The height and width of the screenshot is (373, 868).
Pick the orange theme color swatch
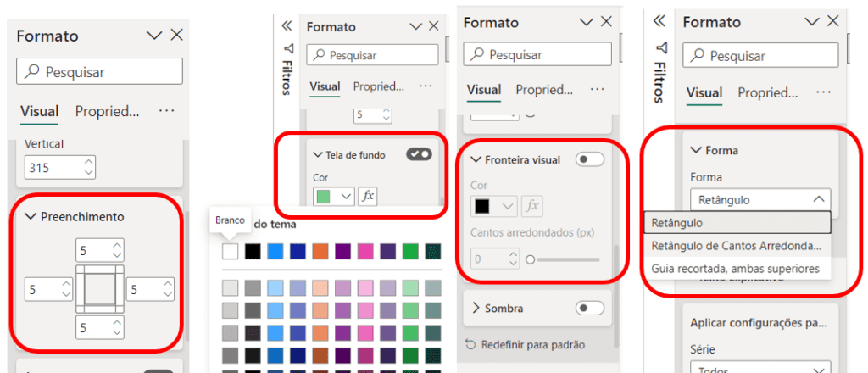(320, 252)
